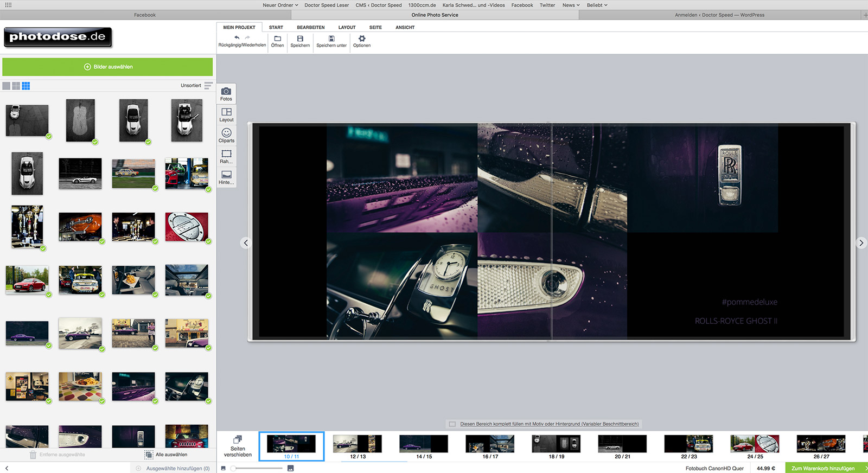Open the SEITE tab
The height and width of the screenshot is (473, 868).
[x=375, y=27]
